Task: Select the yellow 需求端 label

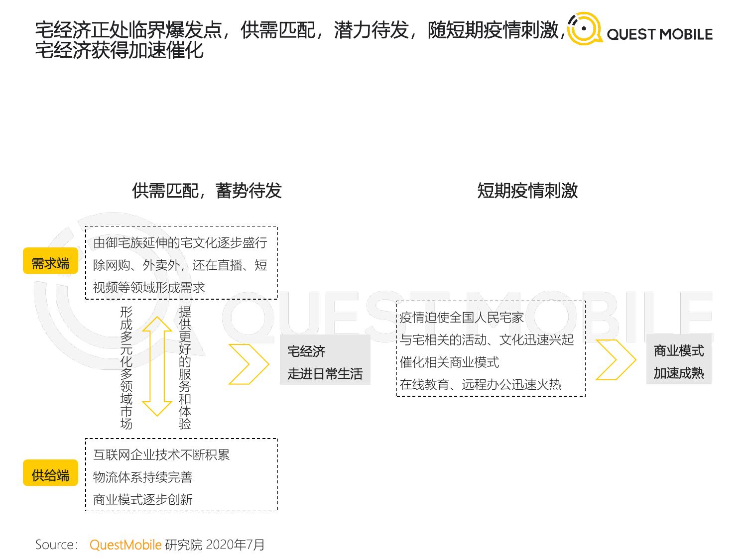Action: tap(50, 261)
